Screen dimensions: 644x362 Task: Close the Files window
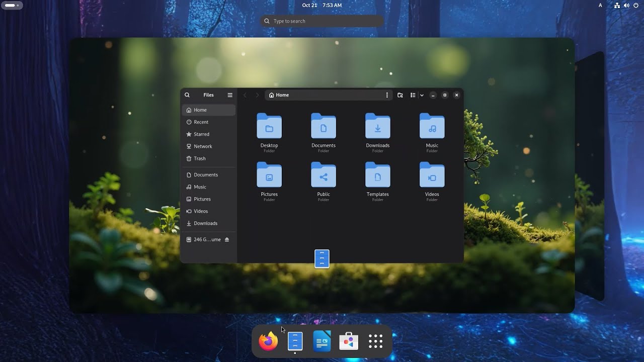coord(457,95)
